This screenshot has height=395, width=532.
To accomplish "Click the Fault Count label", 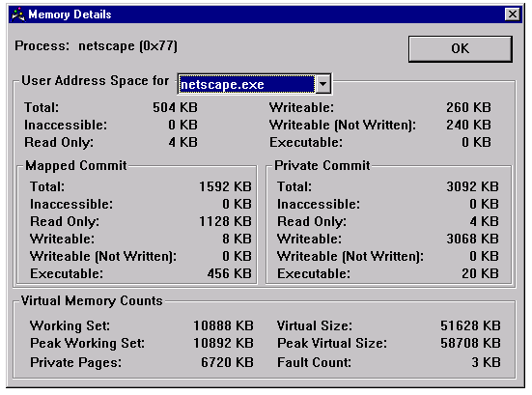I will pyautogui.click(x=314, y=362).
